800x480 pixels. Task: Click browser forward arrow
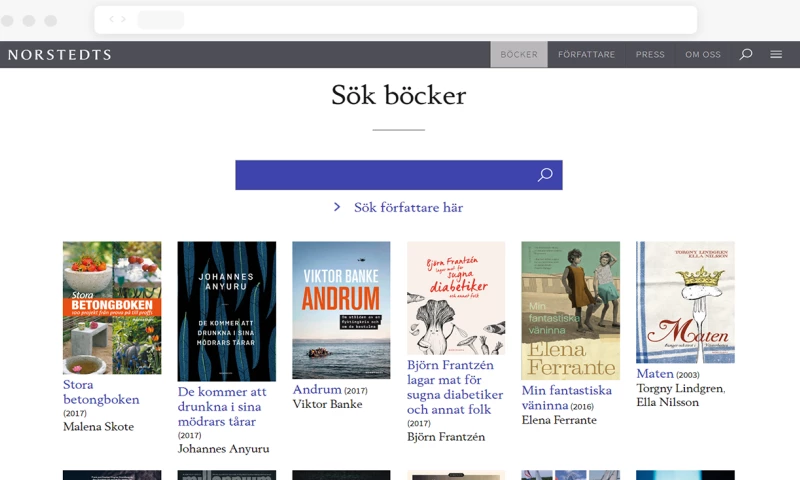[123, 19]
